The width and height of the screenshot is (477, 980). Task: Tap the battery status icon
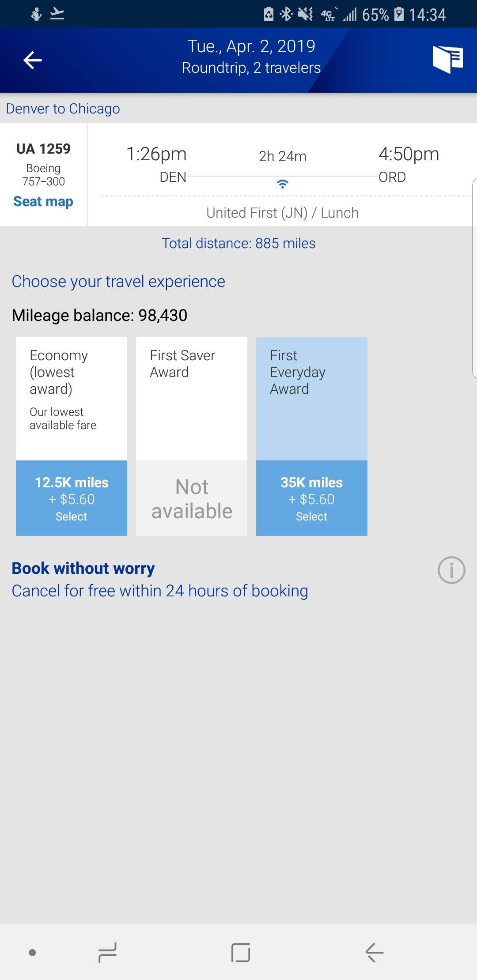point(399,15)
